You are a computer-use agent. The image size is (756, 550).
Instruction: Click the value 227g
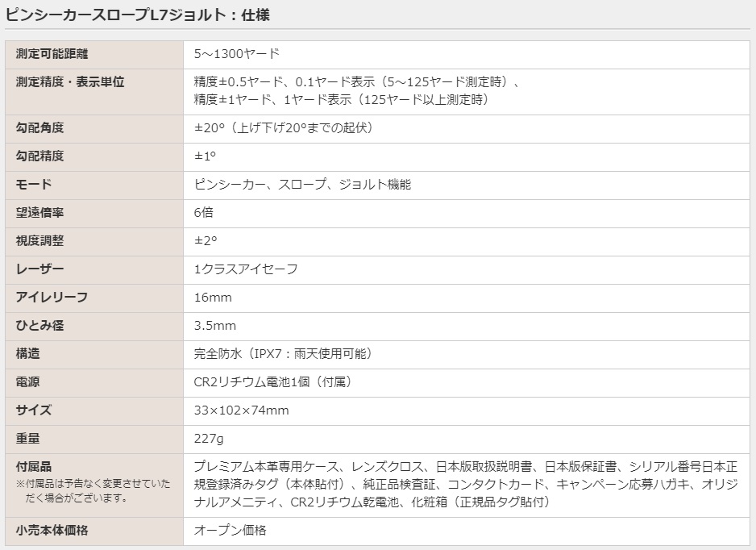tap(209, 438)
